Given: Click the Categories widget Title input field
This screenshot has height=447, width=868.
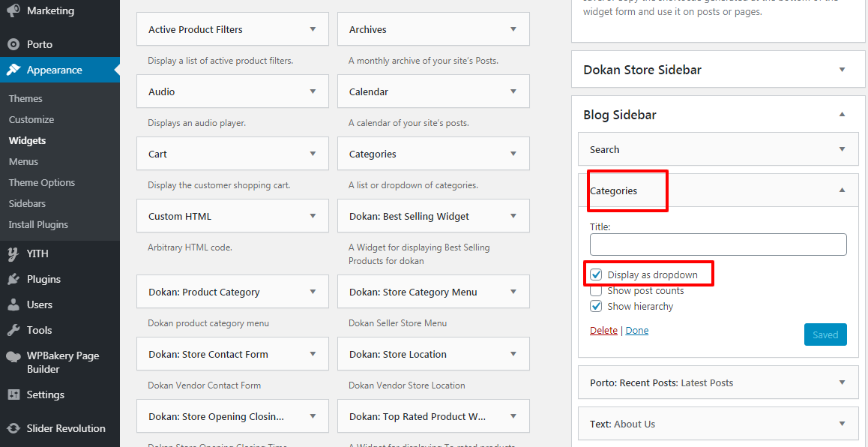Looking at the screenshot, I should pyautogui.click(x=718, y=244).
